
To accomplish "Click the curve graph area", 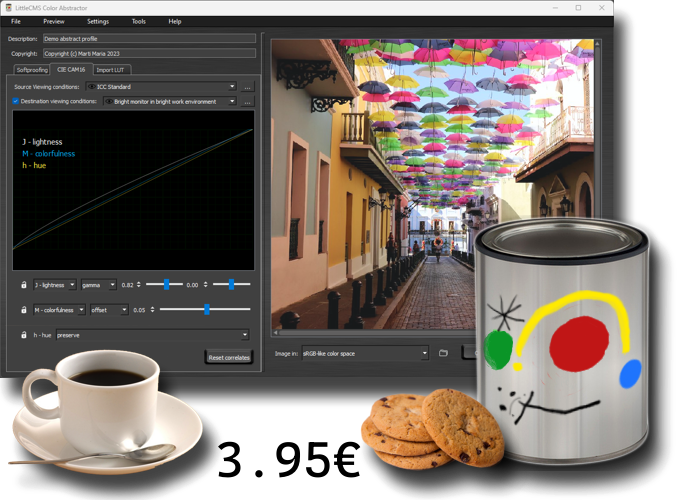I will tap(133, 190).
